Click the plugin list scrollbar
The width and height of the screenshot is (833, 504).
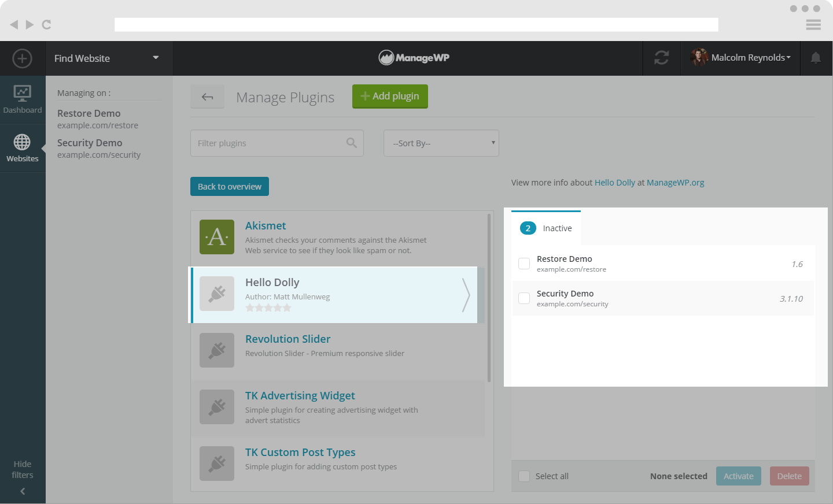489,298
